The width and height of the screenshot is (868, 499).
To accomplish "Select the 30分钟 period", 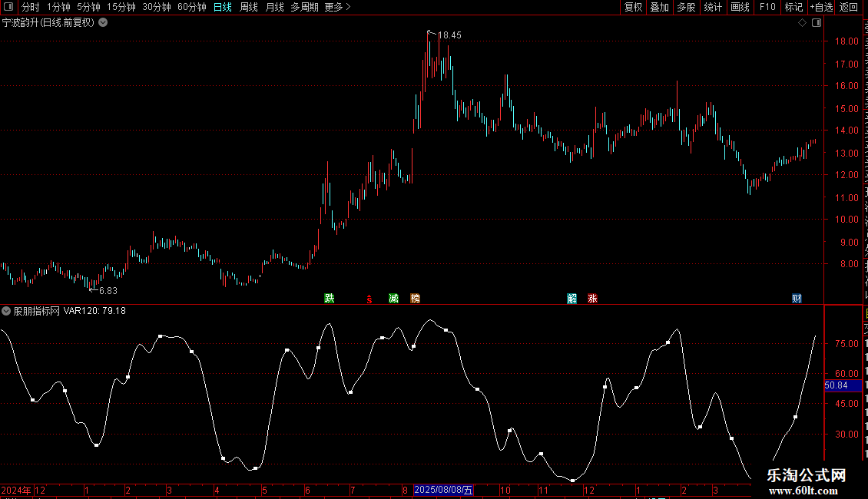I will pos(157,7).
